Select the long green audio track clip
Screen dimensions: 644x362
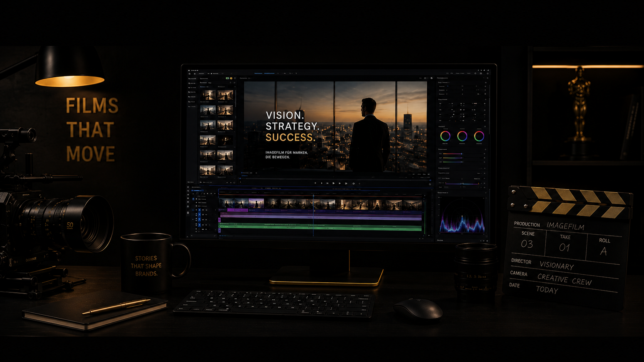pyautogui.click(x=320, y=227)
